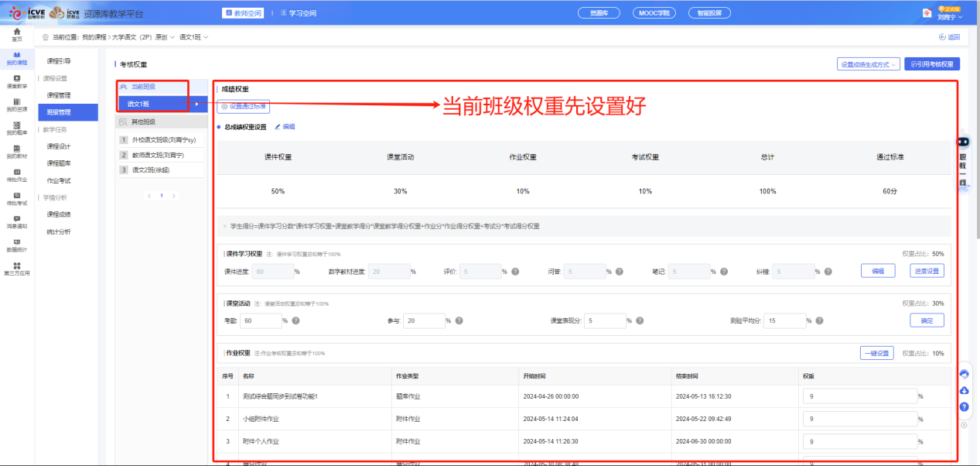Click help icon next to 考勤 percentage
The image size is (980, 466).
[295, 320]
